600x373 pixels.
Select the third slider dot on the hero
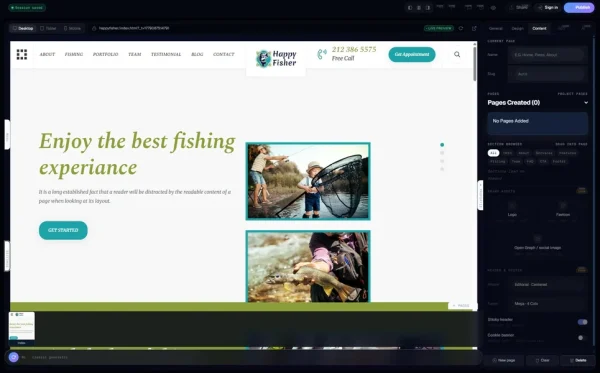[x=442, y=161]
